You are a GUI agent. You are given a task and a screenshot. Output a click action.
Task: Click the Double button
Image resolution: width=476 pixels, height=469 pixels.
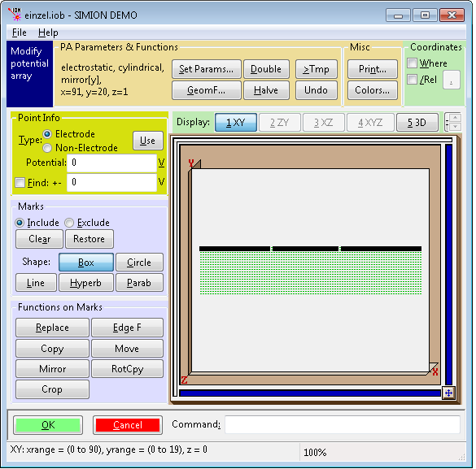(x=266, y=69)
